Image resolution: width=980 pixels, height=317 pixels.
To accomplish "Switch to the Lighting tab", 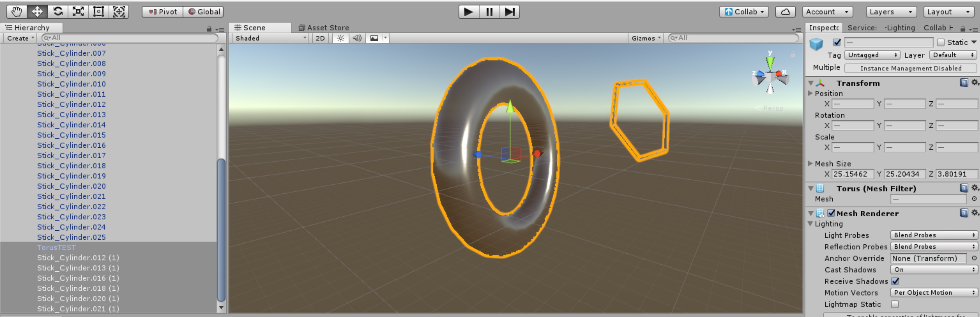I will pos(900,27).
